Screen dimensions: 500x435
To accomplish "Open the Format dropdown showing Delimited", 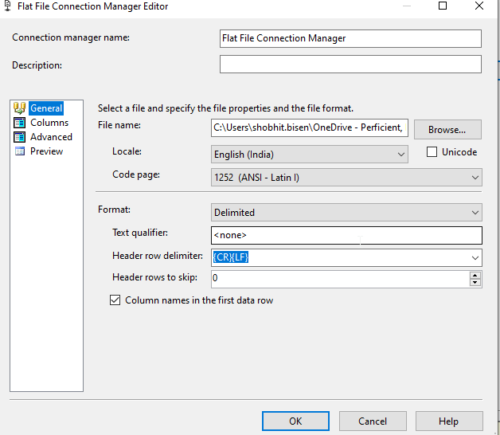I will (346, 212).
